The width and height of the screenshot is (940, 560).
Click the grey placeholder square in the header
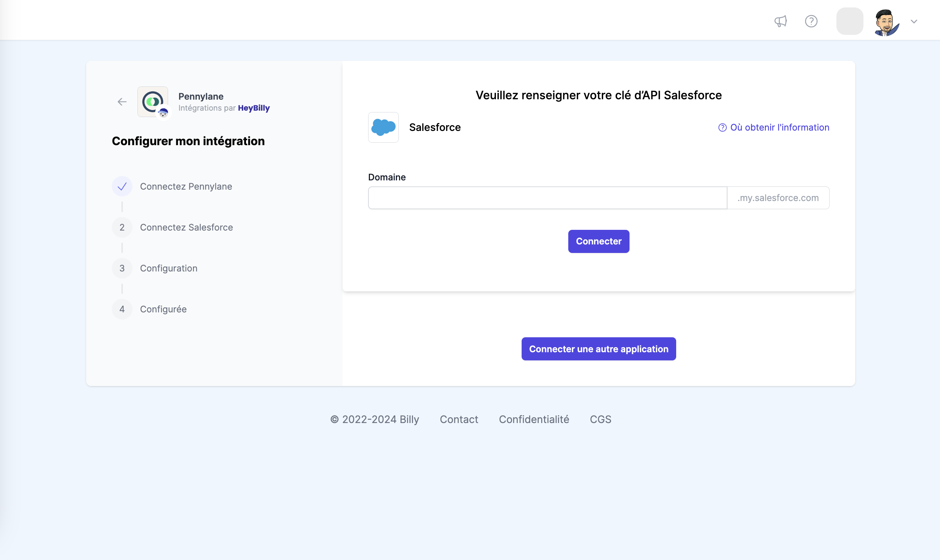850,21
